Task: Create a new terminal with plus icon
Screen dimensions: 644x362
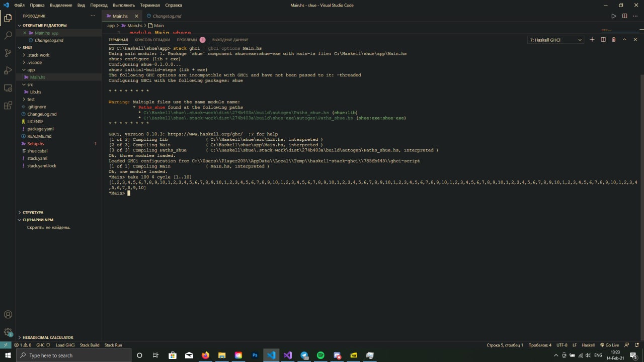Action: pos(592,40)
